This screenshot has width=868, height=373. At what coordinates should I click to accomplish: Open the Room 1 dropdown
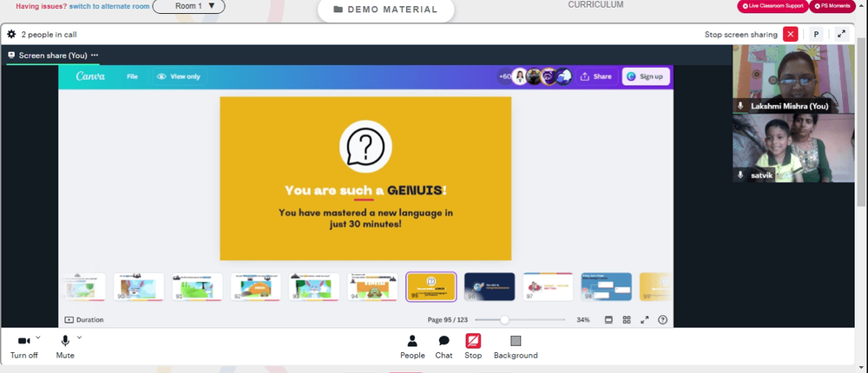pos(188,6)
